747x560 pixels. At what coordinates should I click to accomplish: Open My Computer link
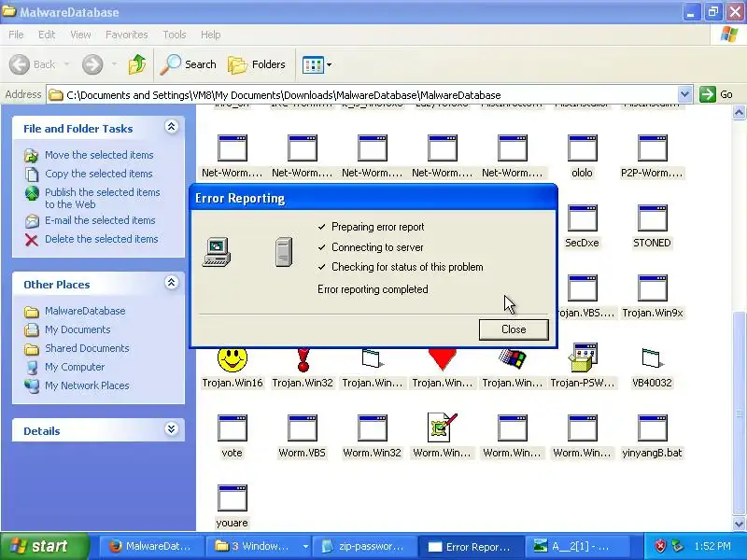pos(75,367)
